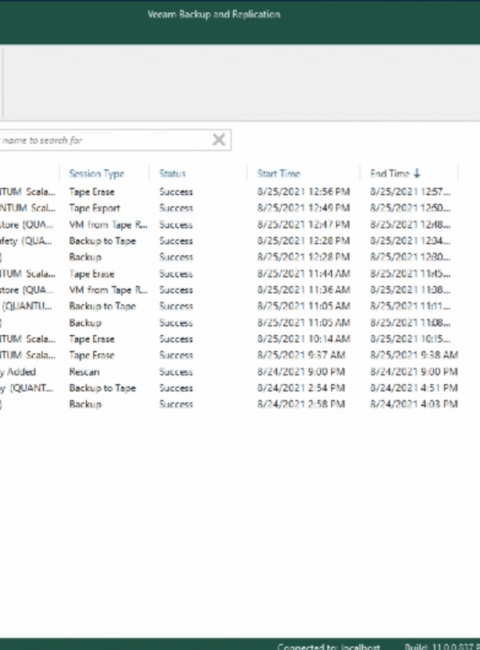Click VM from Tape R... in 11:36 AM row
Viewport: 480px width, 650px height.
click(108, 290)
